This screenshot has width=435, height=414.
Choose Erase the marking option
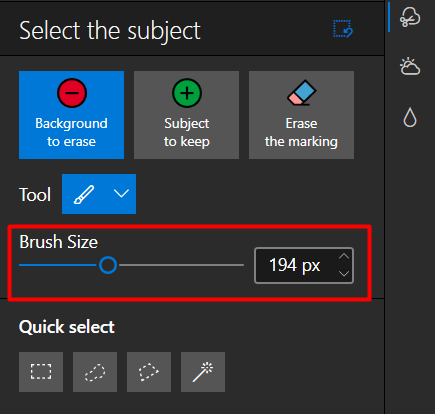pyautogui.click(x=301, y=115)
